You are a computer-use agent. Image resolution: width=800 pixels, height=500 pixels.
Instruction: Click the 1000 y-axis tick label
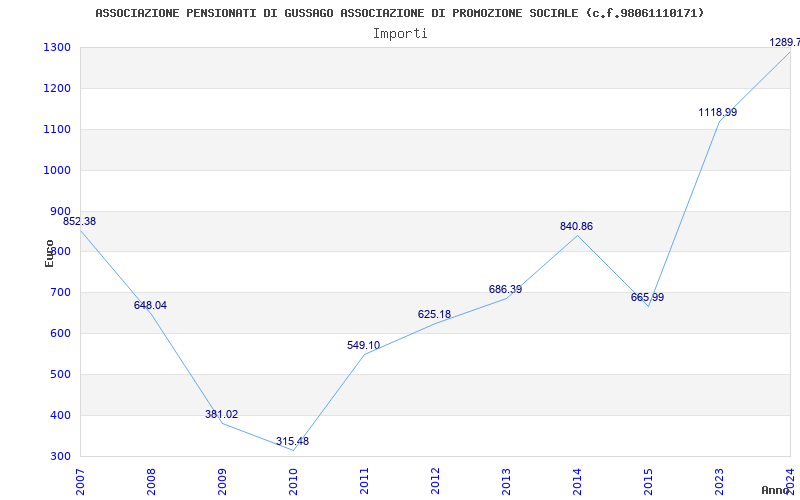(x=57, y=170)
